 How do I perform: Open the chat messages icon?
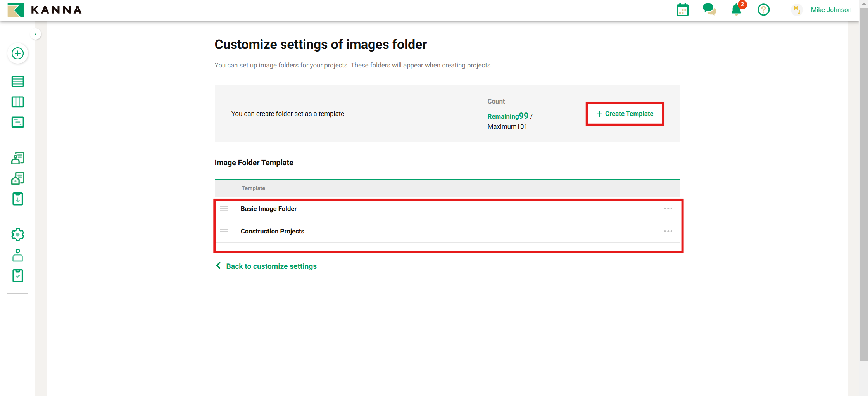tap(709, 10)
